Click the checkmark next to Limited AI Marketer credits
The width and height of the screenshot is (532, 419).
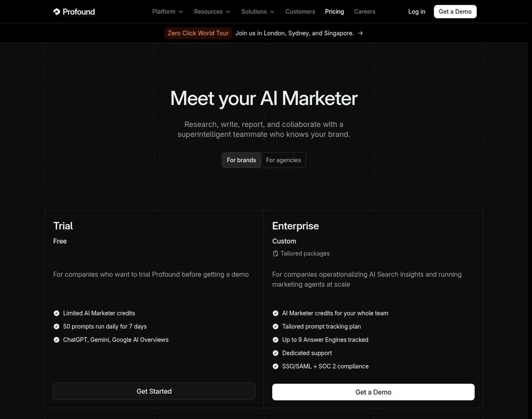56,313
